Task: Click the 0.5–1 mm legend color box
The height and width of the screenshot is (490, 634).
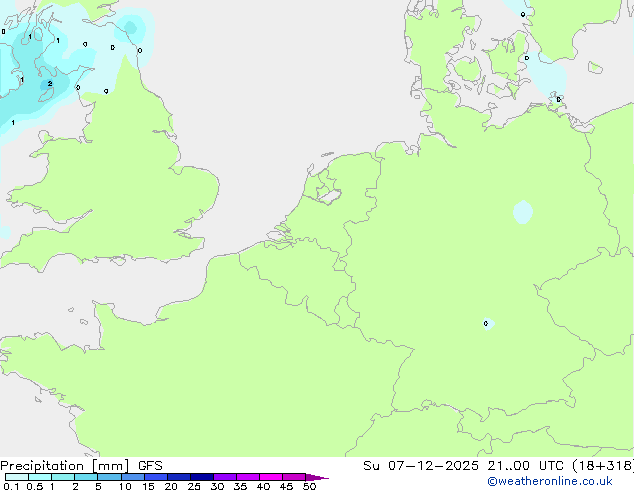Action: pos(40,477)
